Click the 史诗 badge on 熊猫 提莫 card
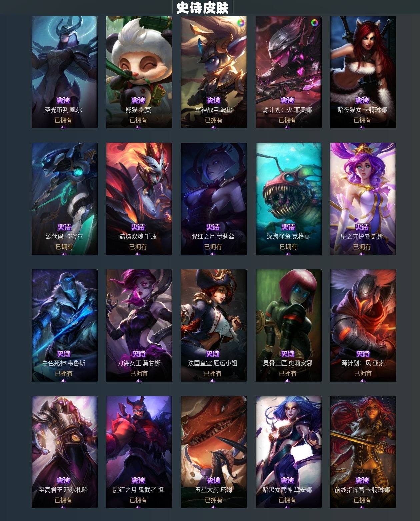The image size is (420, 521). click(x=138, y=100)
